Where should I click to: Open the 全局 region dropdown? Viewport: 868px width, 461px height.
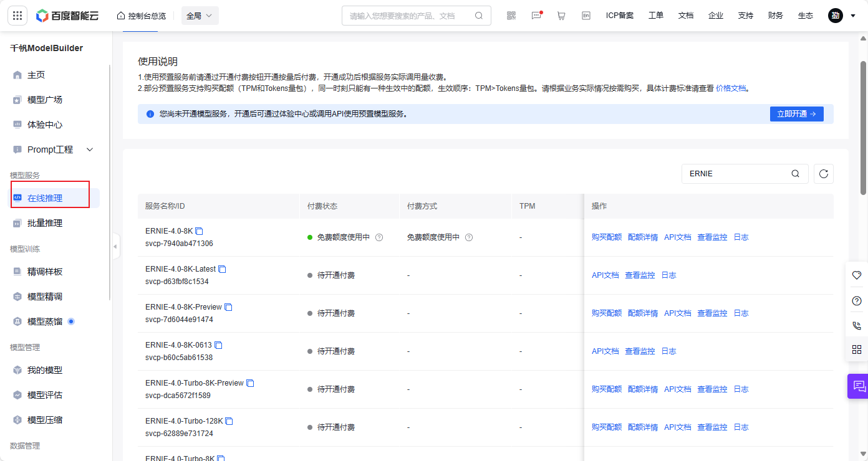pos(200,16)
